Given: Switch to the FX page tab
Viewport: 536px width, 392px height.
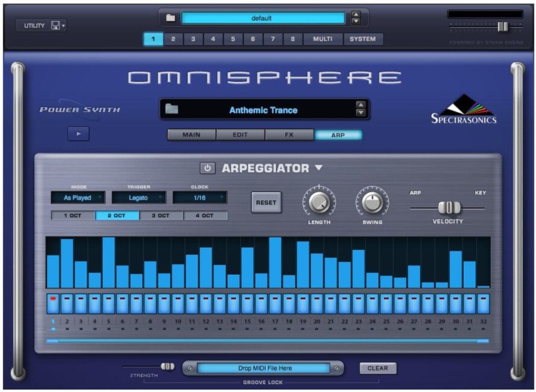Looking at the screenshot, I should click(x=289, y=134).
